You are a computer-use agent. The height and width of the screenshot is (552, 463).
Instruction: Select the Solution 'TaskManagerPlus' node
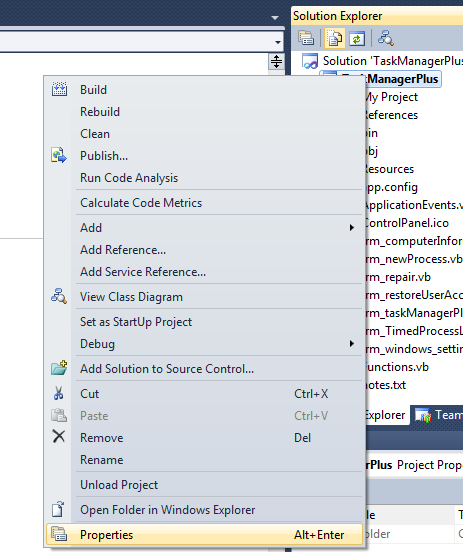click(x=382, y=61)
